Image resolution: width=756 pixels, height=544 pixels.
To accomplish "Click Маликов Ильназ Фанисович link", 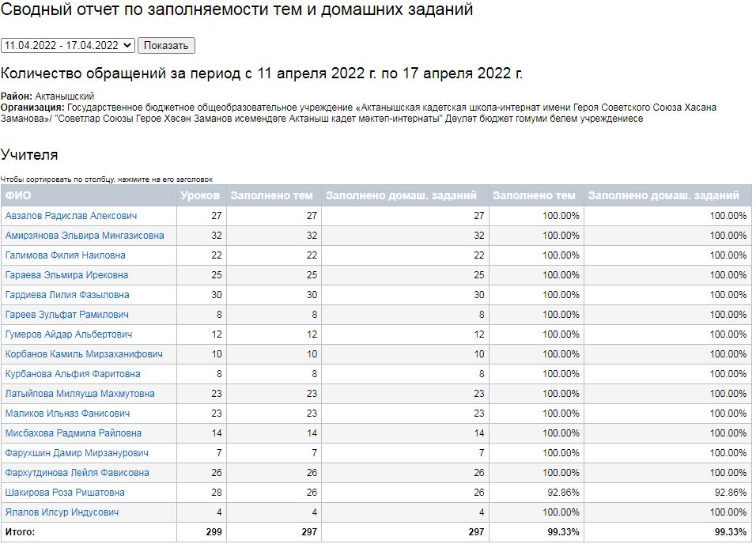I will click(68, 414).
